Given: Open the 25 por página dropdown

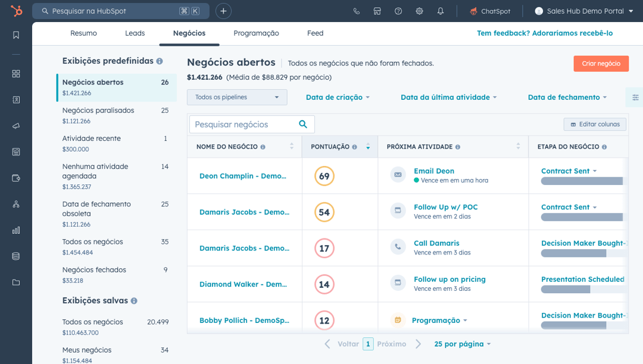Looking at the screenshot, I should (463, 344).
